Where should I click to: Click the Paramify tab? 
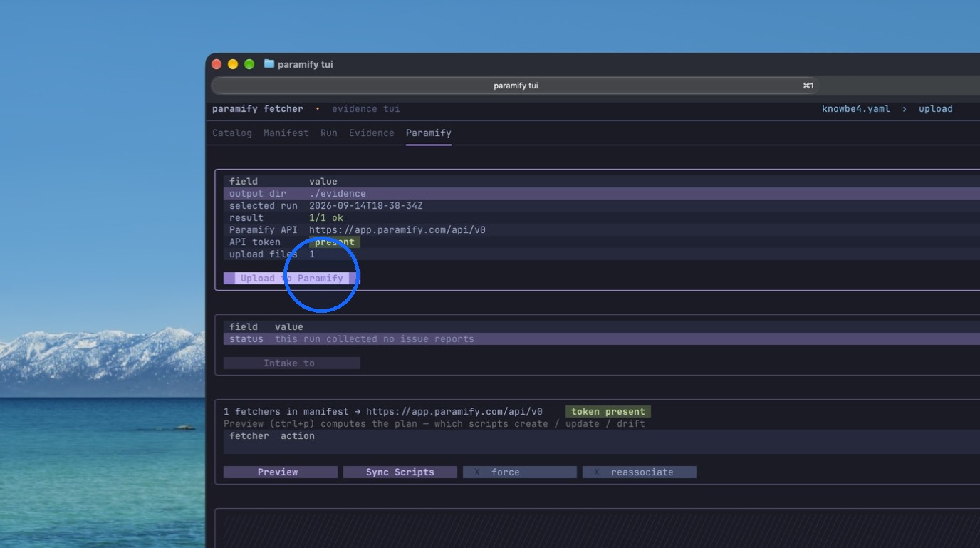tap(429, 133)
